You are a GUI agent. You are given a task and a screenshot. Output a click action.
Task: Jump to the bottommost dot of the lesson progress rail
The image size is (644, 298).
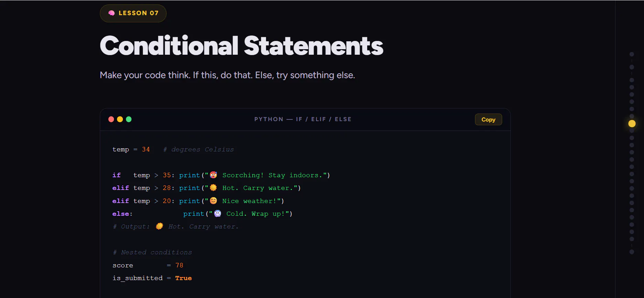click(x=632, y=252)
